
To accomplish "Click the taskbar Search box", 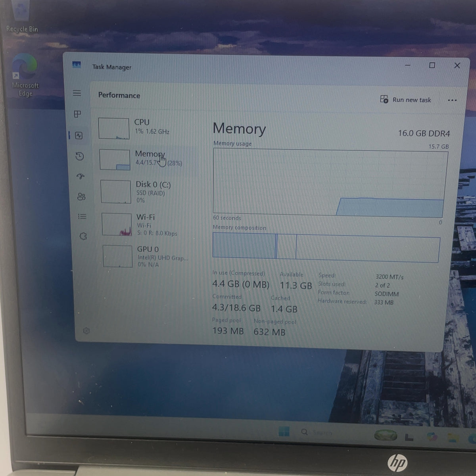I will pyautogui.click(x=317, y=432).
